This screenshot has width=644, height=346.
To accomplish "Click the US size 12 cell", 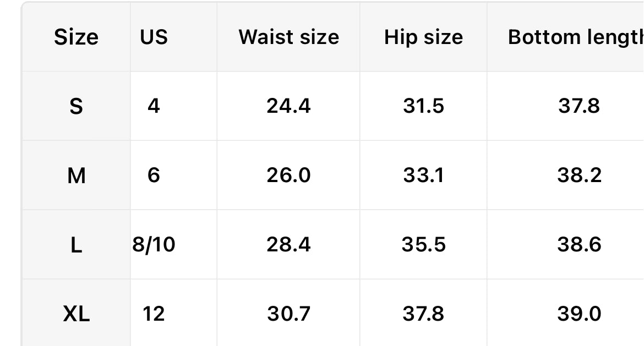I will point(154,314).
